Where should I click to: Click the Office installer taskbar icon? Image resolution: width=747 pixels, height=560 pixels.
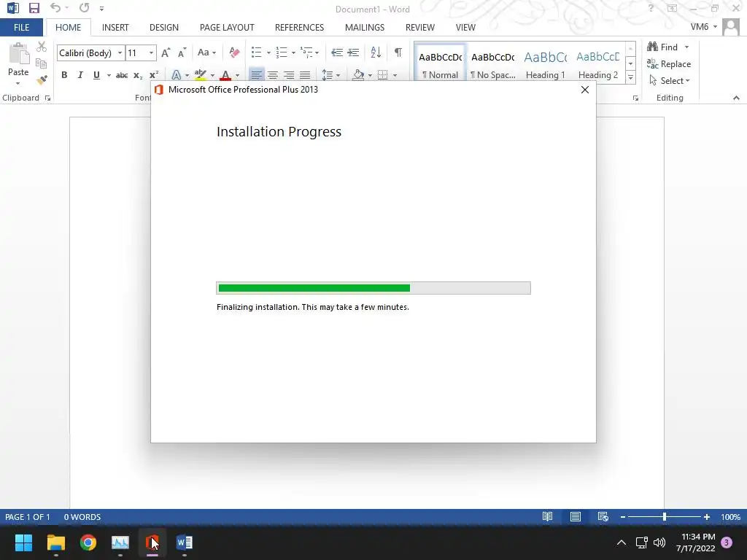pyautogui.click(x=152, y=542)
